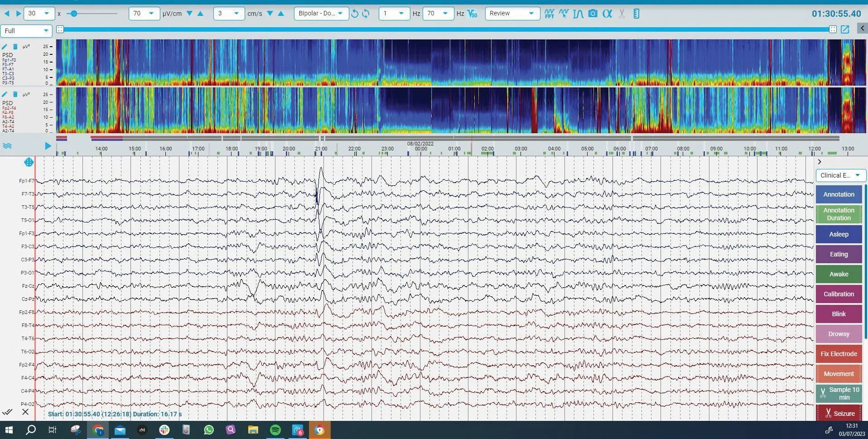Increase sensitivity with µV/cm up arrow
Screen dimensions: 868x439
coord(200,14)
